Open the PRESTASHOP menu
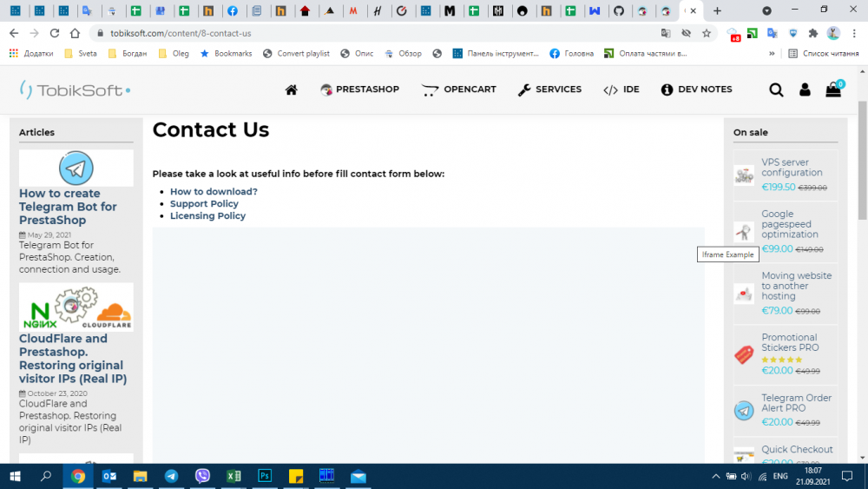 [x=359, y=89]
